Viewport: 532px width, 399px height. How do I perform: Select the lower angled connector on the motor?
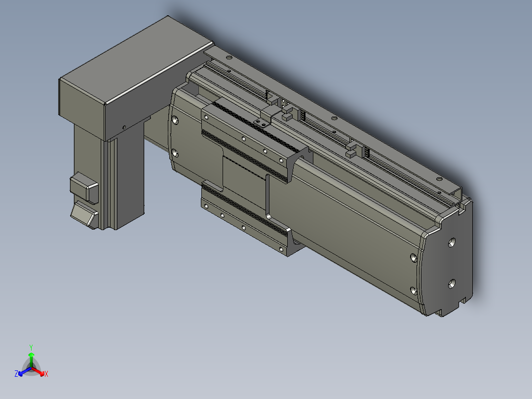84,214
